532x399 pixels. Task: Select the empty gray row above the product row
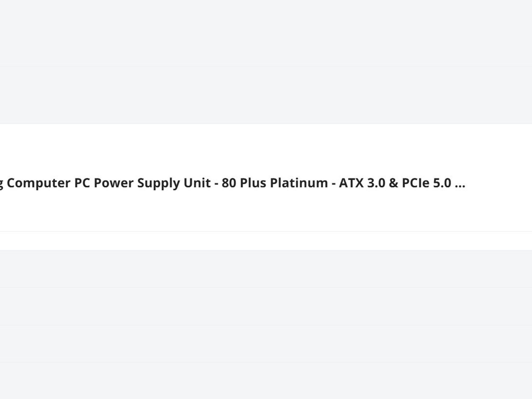coord(266,95)
